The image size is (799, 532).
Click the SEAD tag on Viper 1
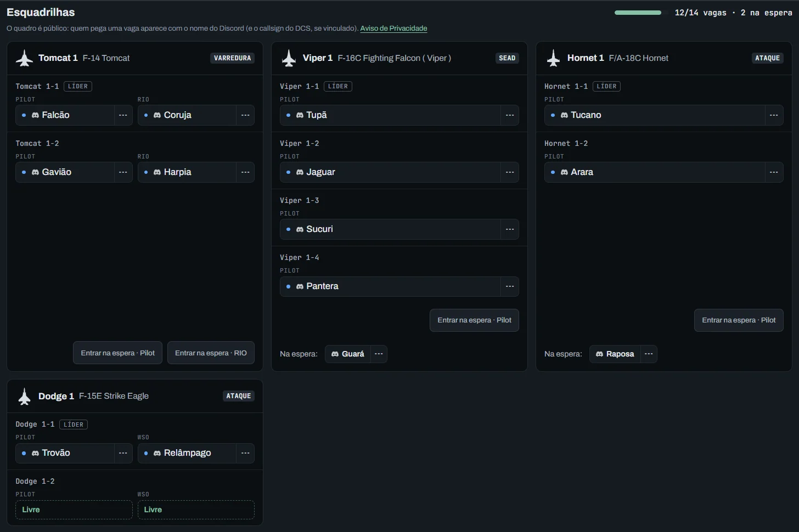[507, 58]
